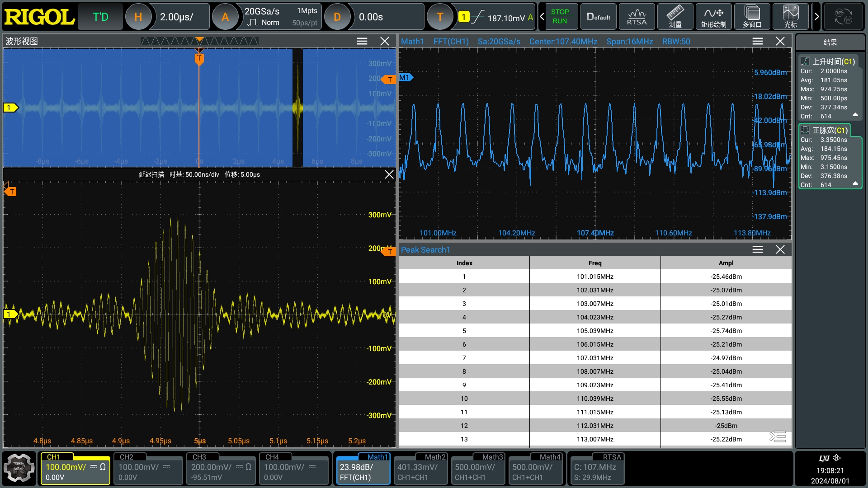
Task: Select the CH1 100.00mV channel label
Action: [x=75, y=469]
